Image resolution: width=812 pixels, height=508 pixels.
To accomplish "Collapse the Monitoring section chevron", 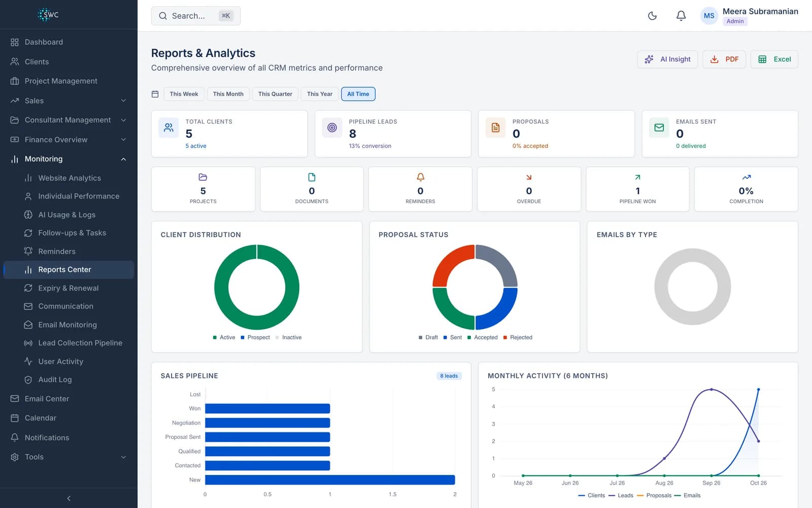I will (123, 159).
